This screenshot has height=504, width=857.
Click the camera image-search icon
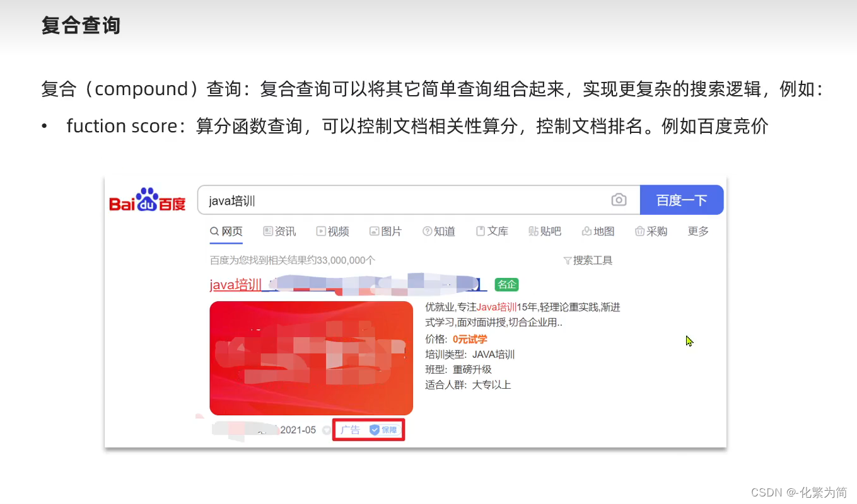pyautogui.click(x=619, y=200)
